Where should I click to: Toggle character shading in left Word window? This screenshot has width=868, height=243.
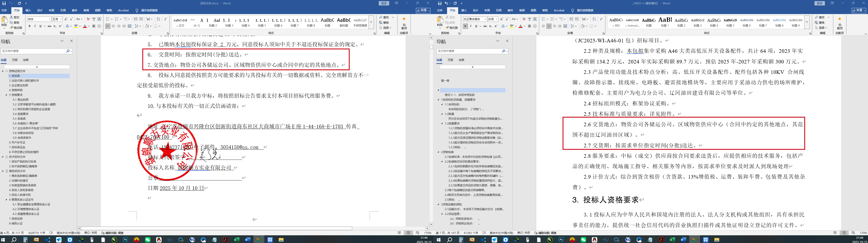[x=94, y=26]
